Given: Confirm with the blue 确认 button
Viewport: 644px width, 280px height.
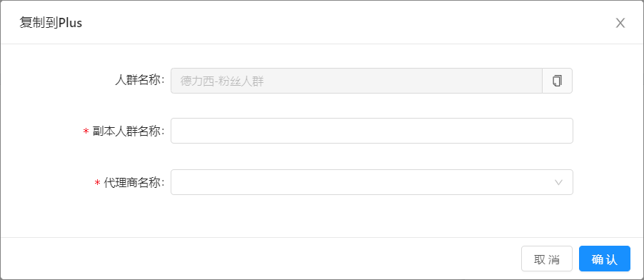Looking at the screenshot, I should [x=605, y=259].
